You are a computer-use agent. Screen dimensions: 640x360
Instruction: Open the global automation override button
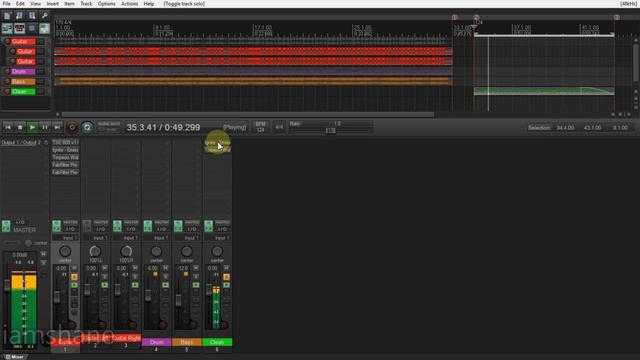(x=109, y=127)
